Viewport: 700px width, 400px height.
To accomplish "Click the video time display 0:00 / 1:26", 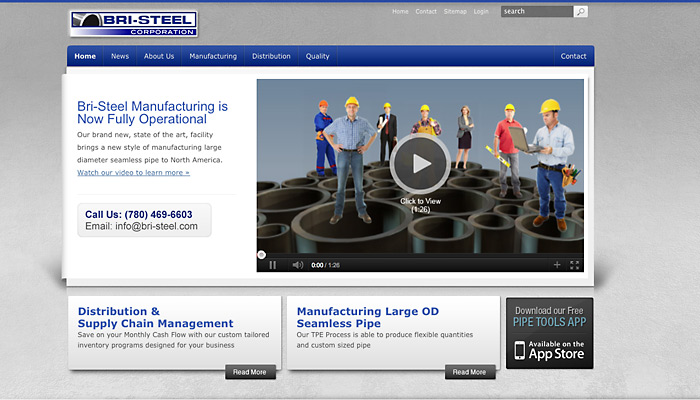I will tap(325, 265).
